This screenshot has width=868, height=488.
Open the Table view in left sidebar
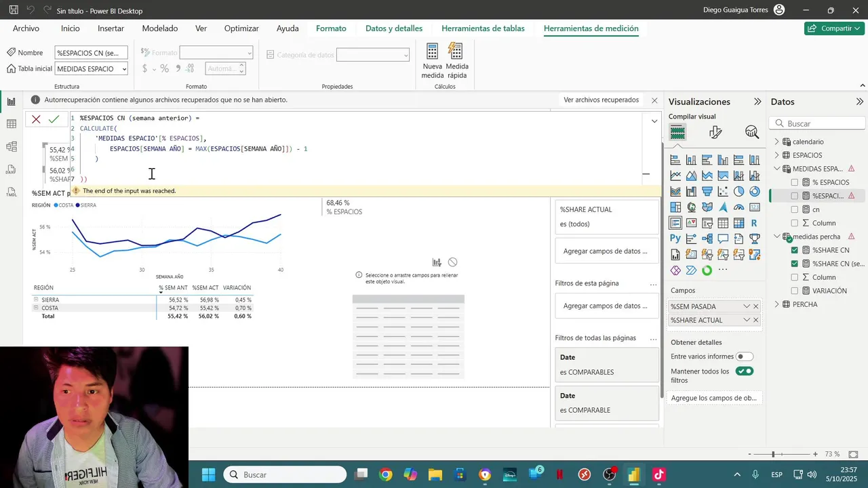pos(12,124)
